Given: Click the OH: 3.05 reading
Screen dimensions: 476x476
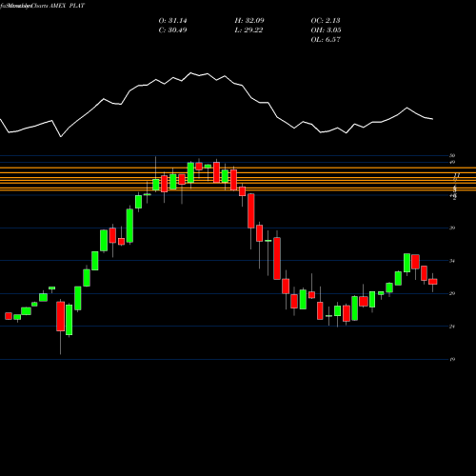Looking at the screenshot, I should pyautogui.click(x=326, y=30).
